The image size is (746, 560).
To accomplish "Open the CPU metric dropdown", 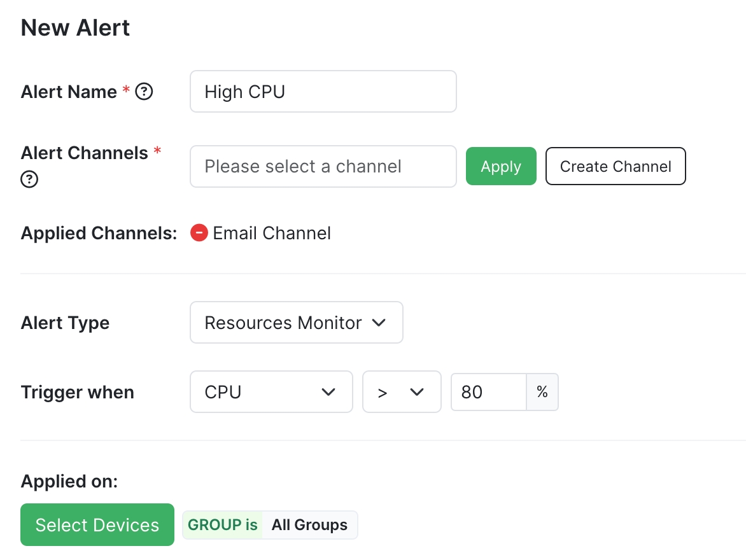I will click(271, 392).
